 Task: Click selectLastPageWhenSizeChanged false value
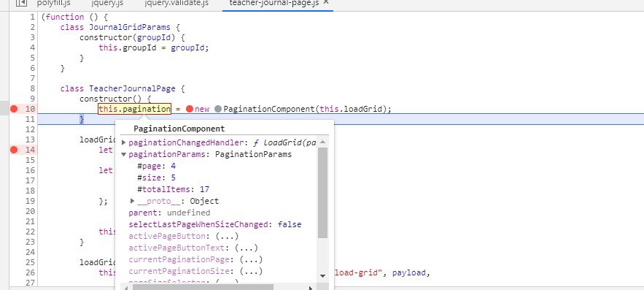coord(290,224)
